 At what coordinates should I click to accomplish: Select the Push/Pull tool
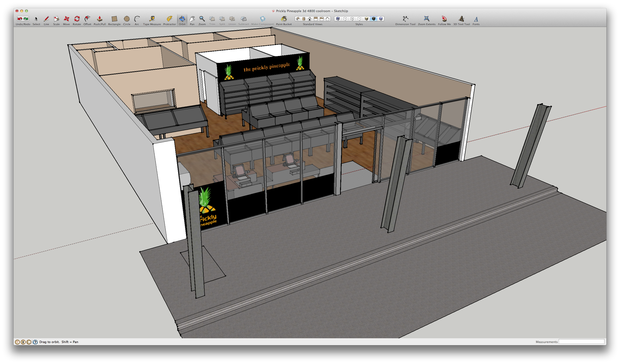[x=99, y=19]
